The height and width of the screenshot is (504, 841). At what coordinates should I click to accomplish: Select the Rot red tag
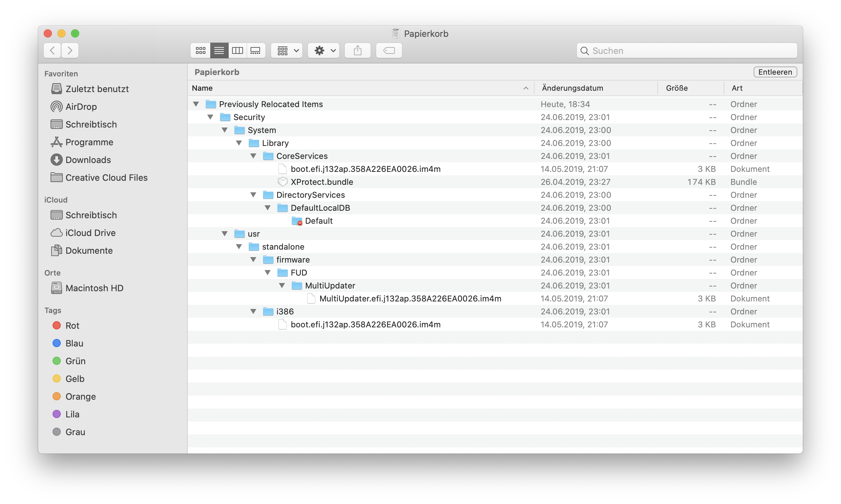[72, 326]
